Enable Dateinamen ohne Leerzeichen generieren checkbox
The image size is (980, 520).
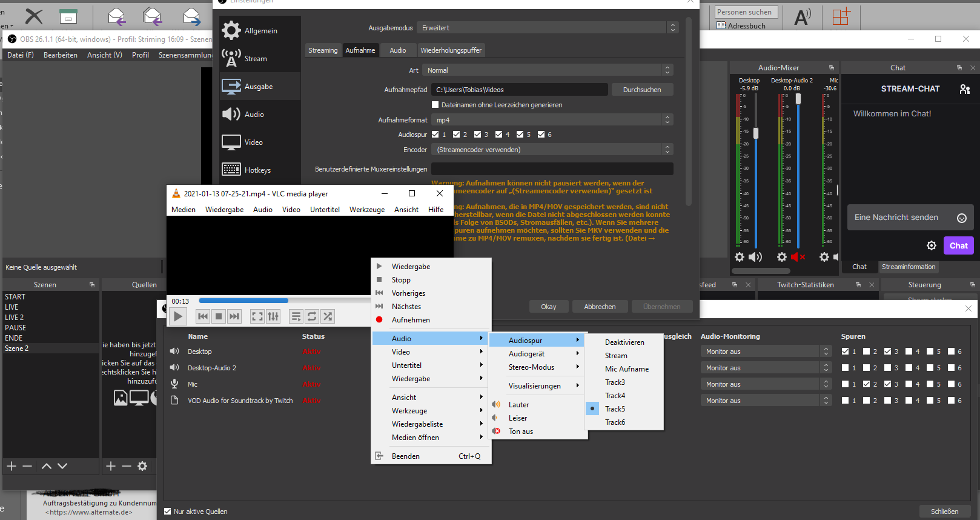pyautogui.click(x=435, y=105)
